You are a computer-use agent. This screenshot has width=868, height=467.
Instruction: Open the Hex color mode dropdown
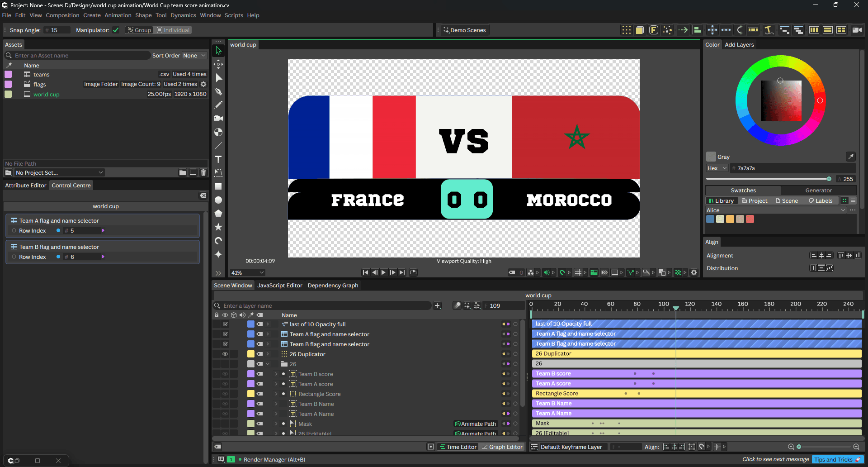click(717, 168)
